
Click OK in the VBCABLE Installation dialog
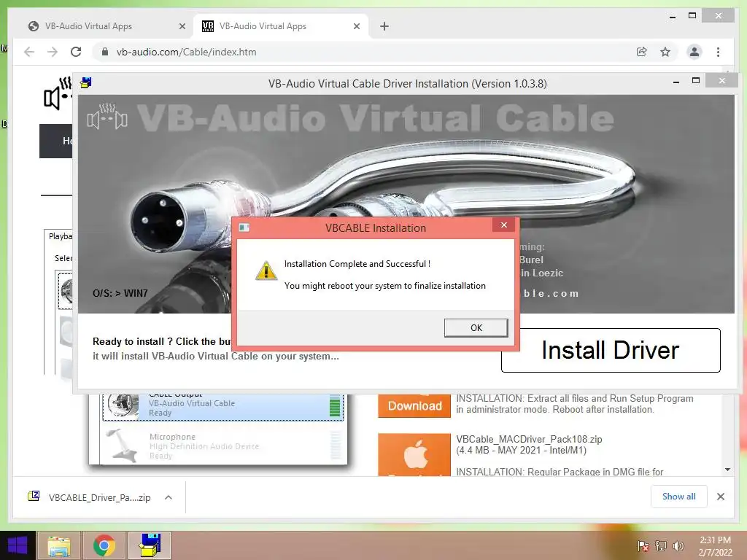pos(476,327)
